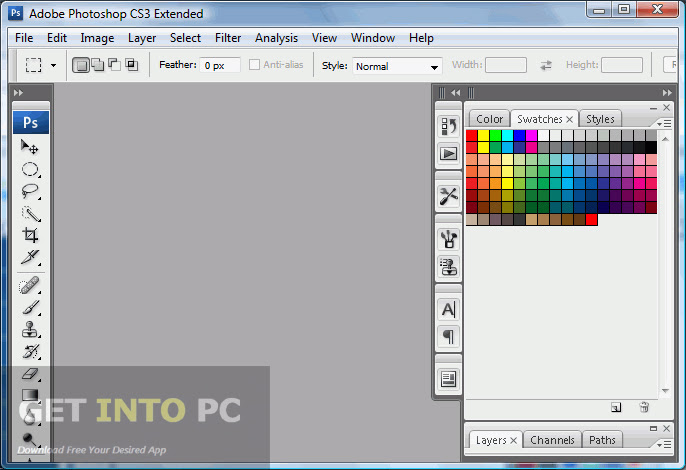Viewport: 686px width, 470px height.
Task: Pick the last red swatch in bottom row
Action: pyautogui.click(x=592, y=220)
